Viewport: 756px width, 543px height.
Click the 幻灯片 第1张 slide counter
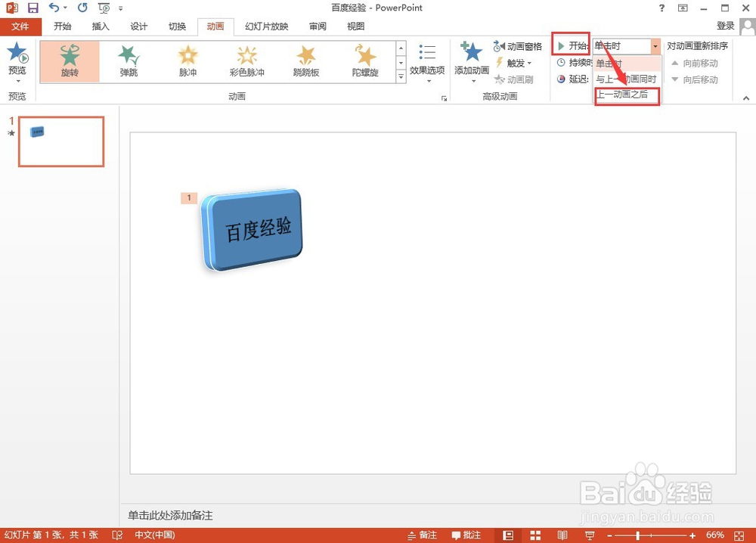(x=51, y=535)
